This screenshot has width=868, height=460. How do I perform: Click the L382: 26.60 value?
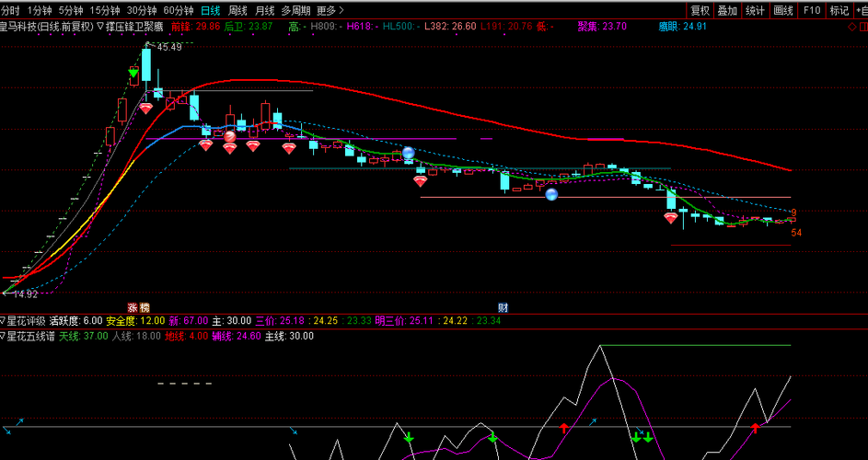pos(450,26)
